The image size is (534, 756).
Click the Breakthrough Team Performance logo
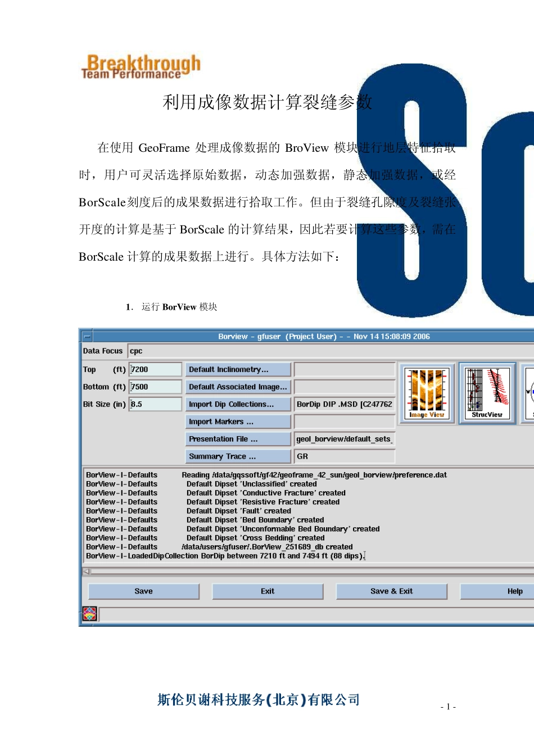coord(141,67)
